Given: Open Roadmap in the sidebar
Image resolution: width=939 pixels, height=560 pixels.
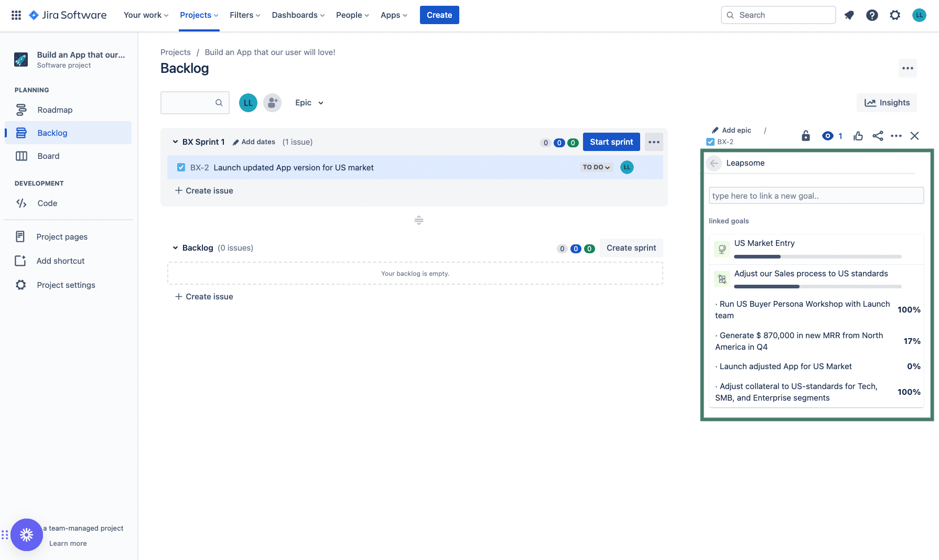Looking at the screenshot, I should pos(68,110).
